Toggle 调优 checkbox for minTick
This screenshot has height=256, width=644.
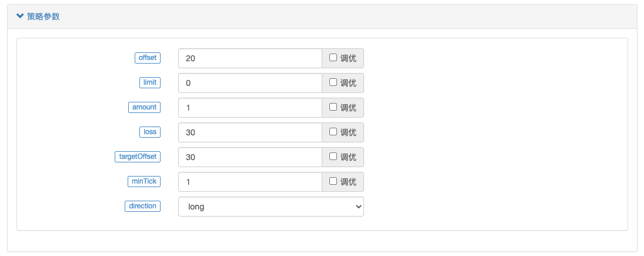tap(333, 181)
